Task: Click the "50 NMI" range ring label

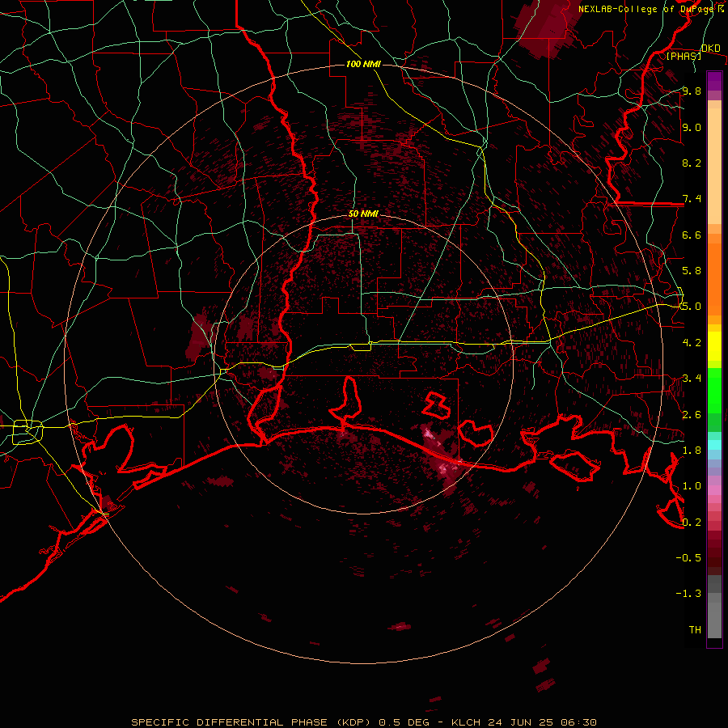Action: 363,214
